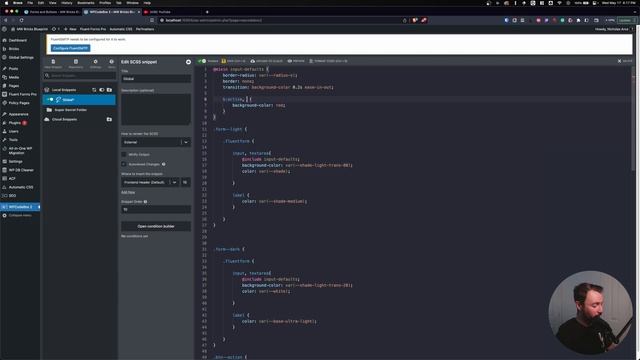The image size is (640, 360).
Task: Click the info icon next to Snippet Order
Action: click(x=145, y=202)
